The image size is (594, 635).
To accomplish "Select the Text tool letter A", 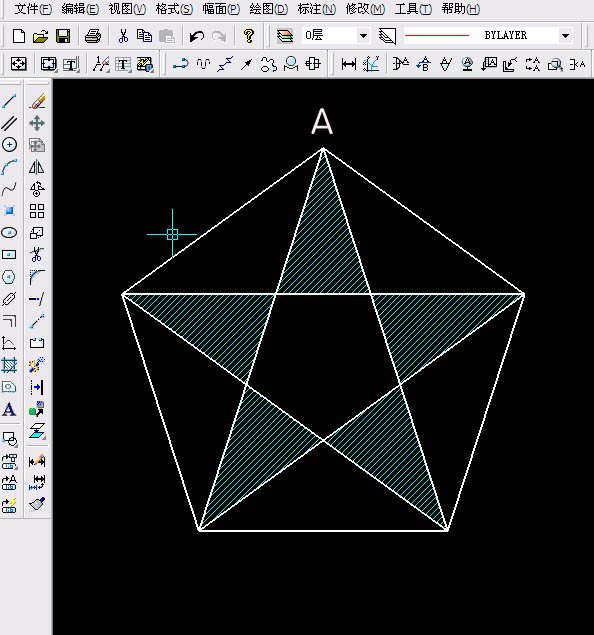I will [x=9, y=409].
